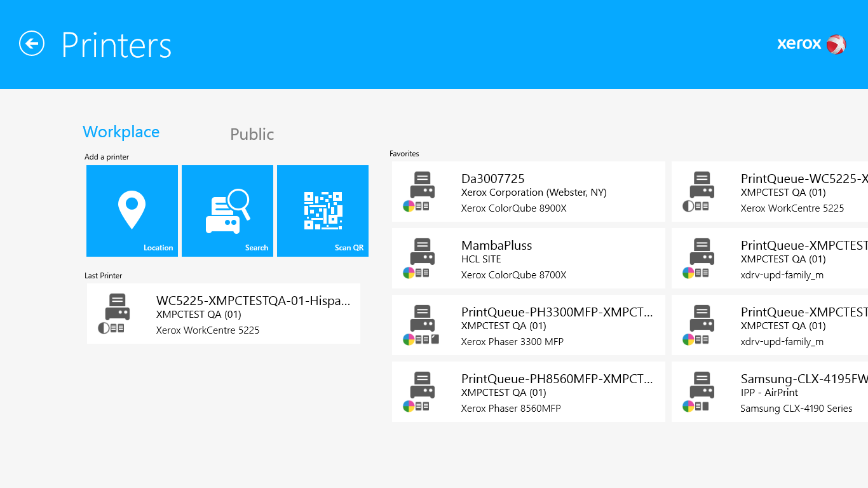The height and width of the screenshot is (488, 868).
Task: Open favorite printer Da3007725
Action: click(528, 191)
